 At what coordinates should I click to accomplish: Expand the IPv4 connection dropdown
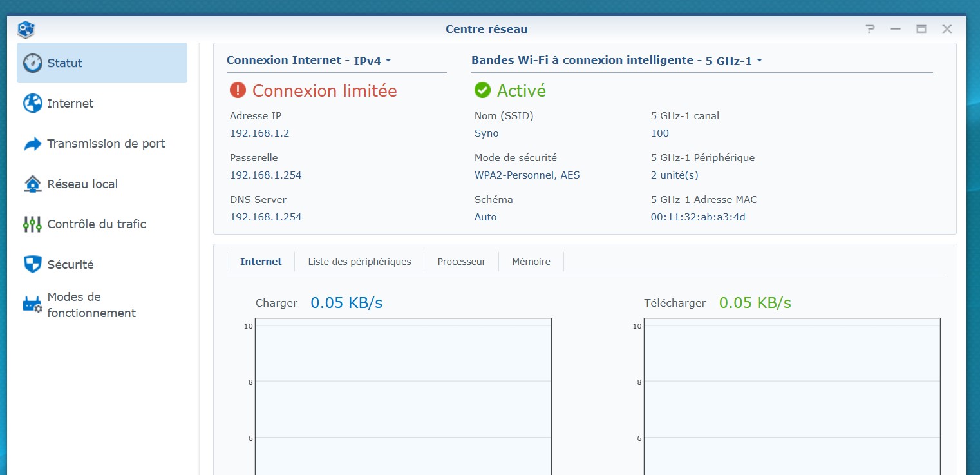point(372,61)
